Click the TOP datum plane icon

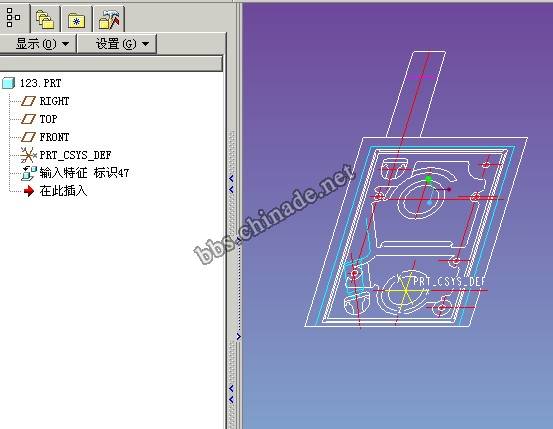click(28, 119)
